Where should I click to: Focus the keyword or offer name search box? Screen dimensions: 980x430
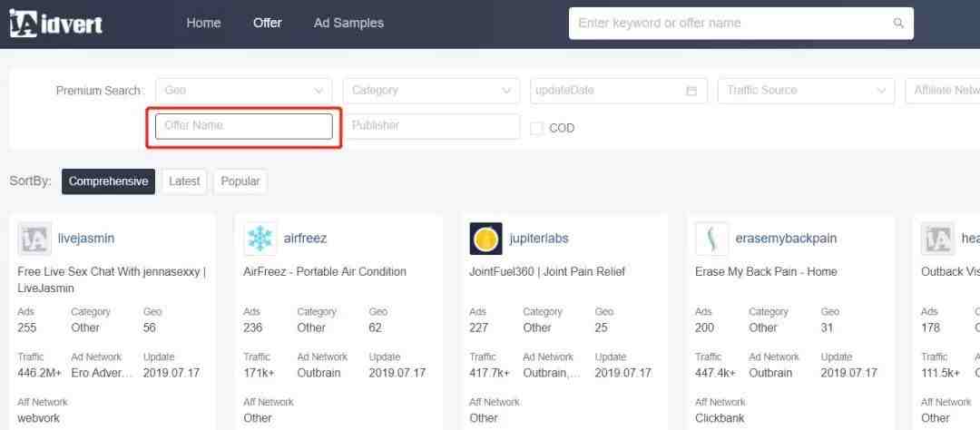[740, 23]
